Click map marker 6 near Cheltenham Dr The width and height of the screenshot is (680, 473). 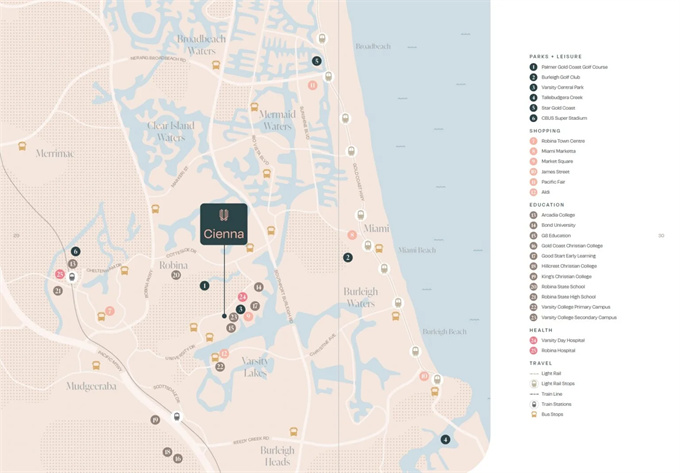(76, 252)
